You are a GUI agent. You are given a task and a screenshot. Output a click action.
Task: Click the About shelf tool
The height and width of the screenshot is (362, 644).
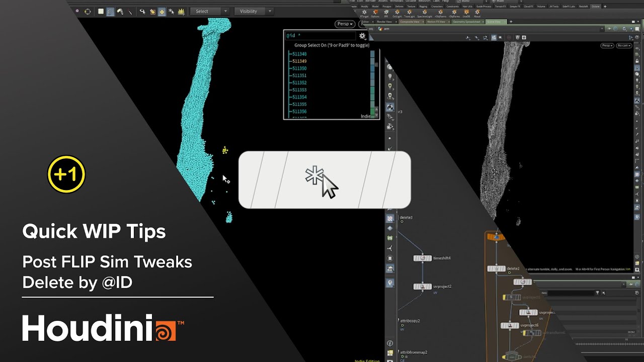tap(477, 13)
